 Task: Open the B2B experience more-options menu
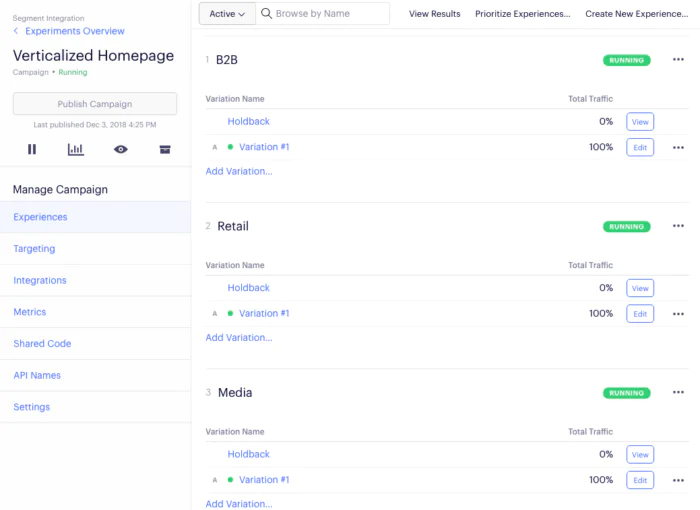pyautogui.click(x=678, y=60)
